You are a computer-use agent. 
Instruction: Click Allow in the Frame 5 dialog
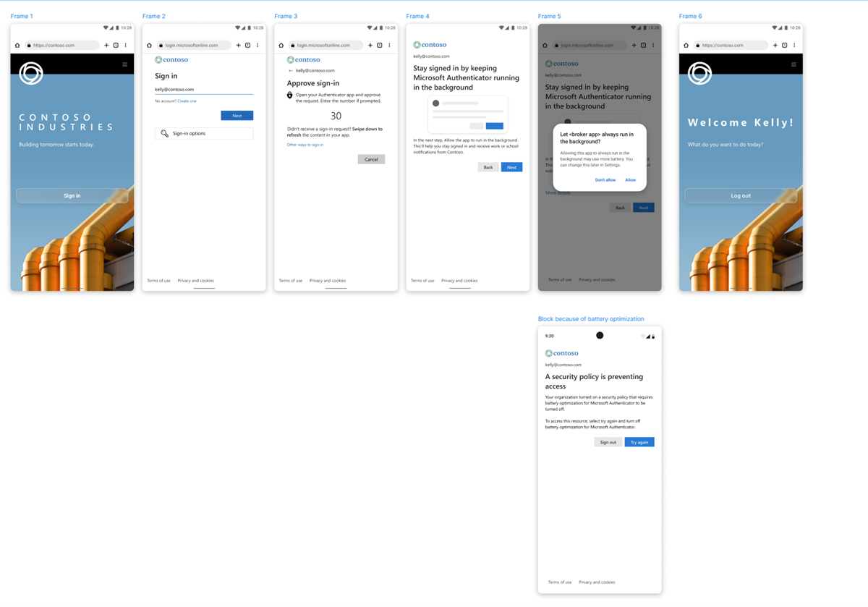tap(631, 180)
